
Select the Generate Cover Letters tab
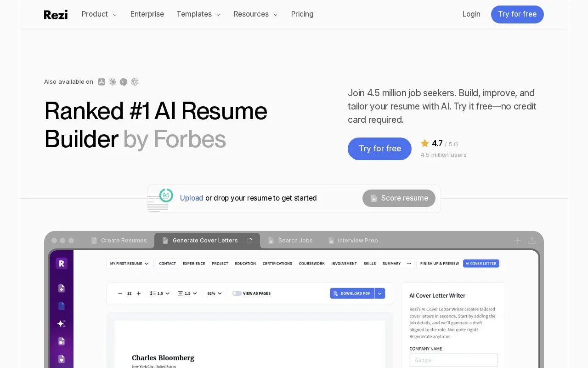[207, 241]
